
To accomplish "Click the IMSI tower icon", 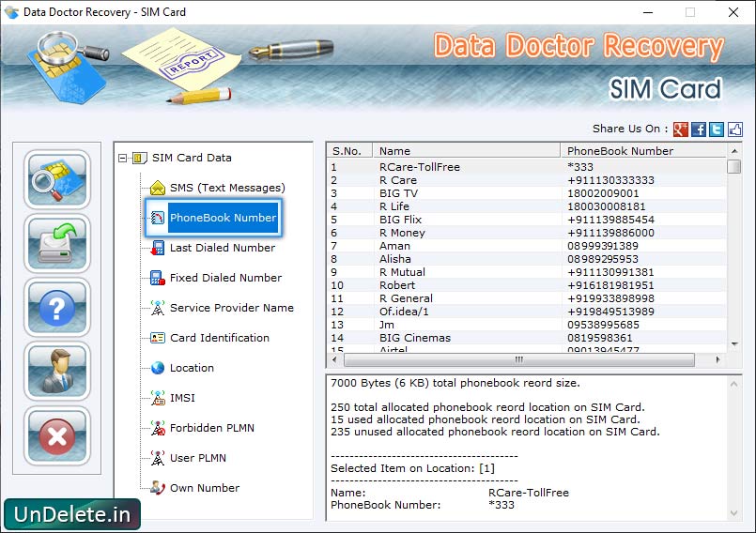I will tap(158, 398).
